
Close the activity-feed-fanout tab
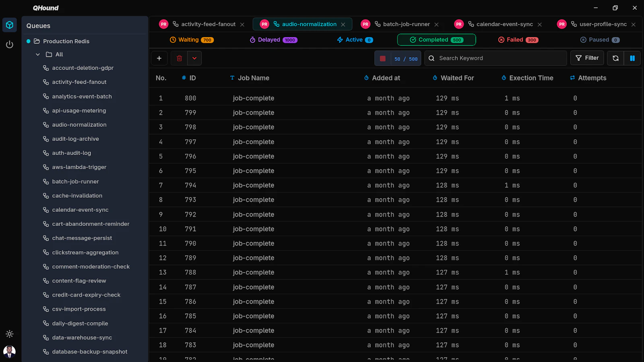point(242,25)
